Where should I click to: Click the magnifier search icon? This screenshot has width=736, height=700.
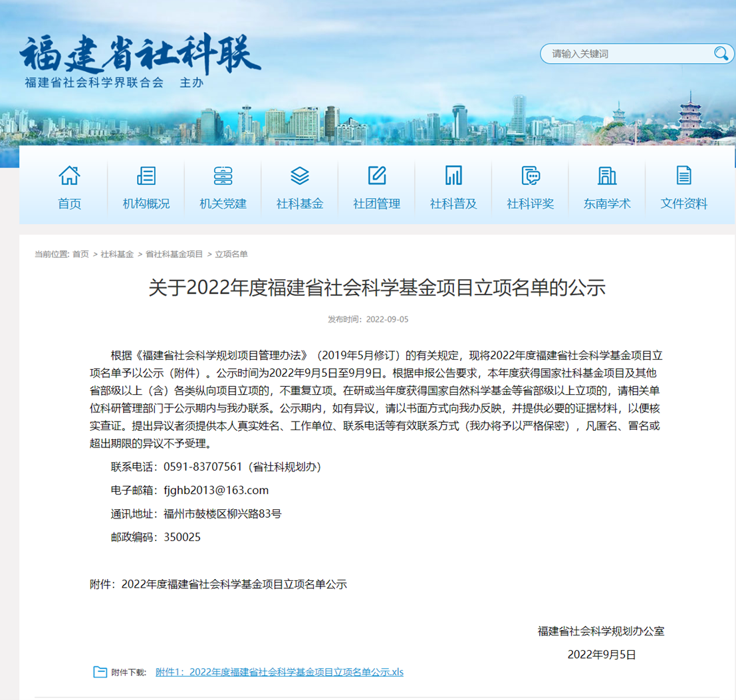tap(721, 54)
